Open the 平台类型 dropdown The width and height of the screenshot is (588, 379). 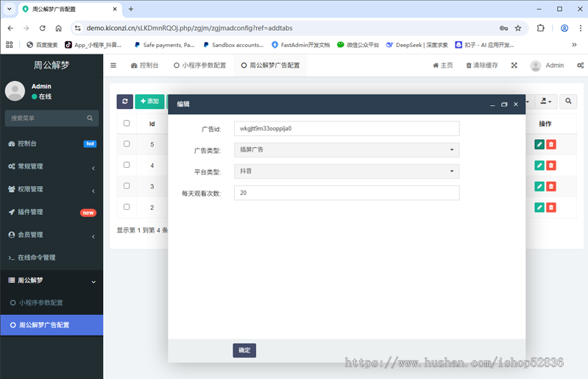(x=347, y=171)
